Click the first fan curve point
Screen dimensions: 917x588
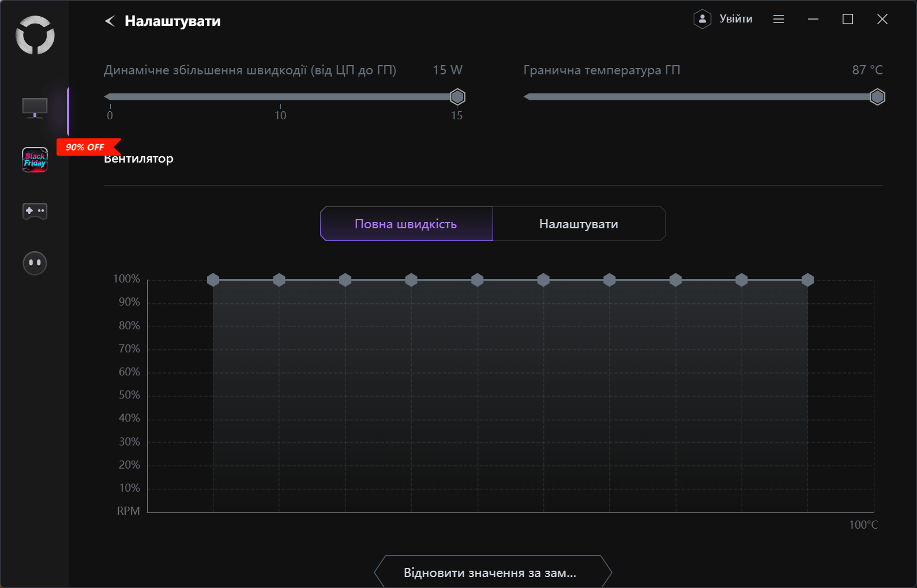tap(213, 280)
